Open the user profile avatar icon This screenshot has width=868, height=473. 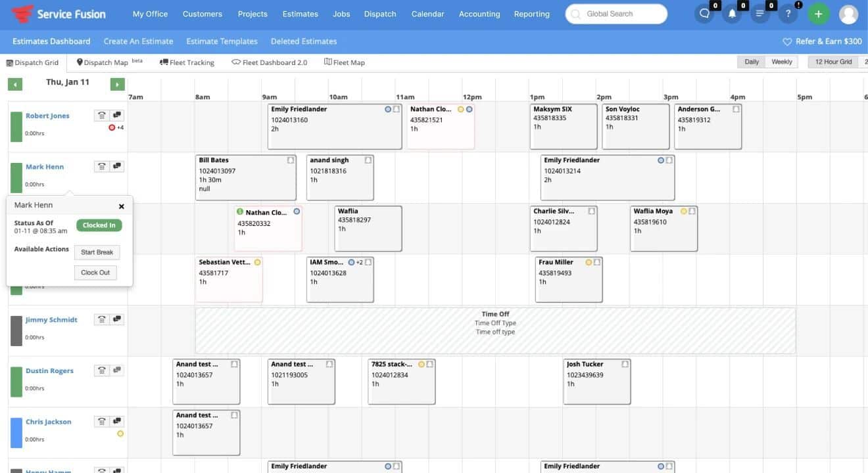[x=849, y=12]
